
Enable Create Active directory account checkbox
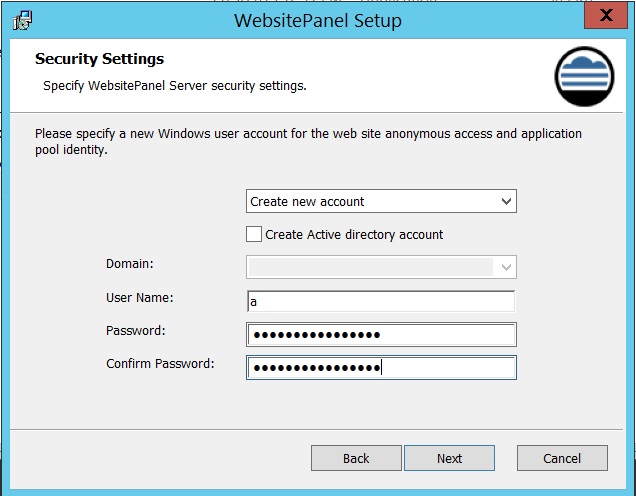(x=254, y=234)
